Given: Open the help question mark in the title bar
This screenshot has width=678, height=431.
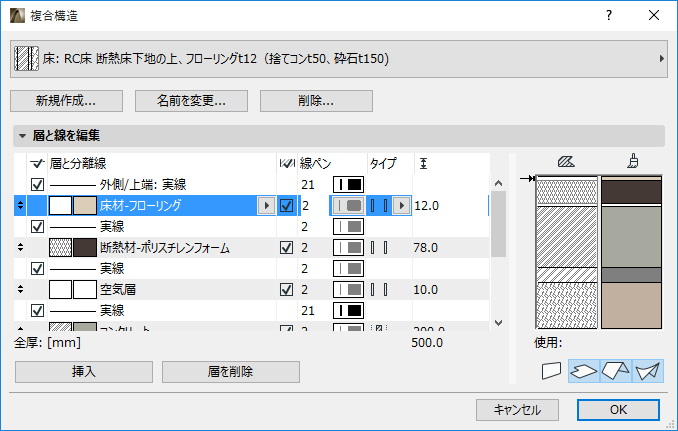Looking at the screenshot, I should tap(609, 16).
